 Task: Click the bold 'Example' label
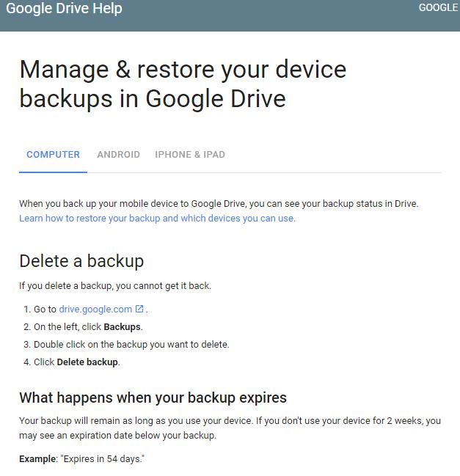[x=37, y=458]
